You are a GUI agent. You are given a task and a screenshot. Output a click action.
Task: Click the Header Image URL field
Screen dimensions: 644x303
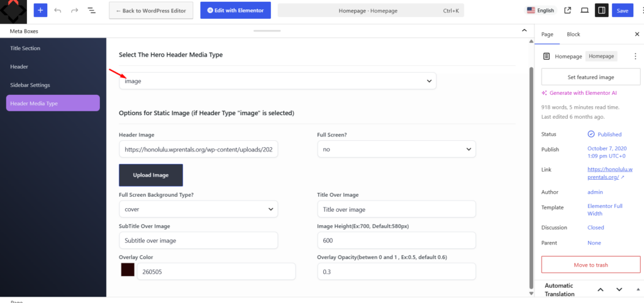pos(198,150)
